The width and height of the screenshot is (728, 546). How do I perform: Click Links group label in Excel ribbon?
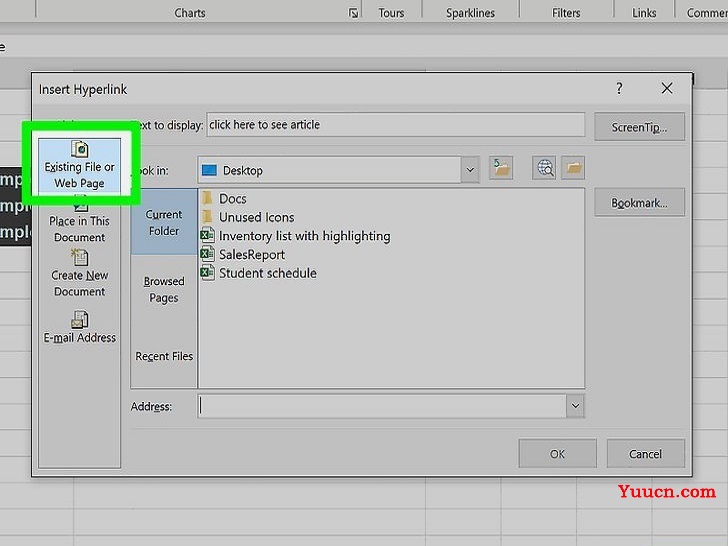644,13
